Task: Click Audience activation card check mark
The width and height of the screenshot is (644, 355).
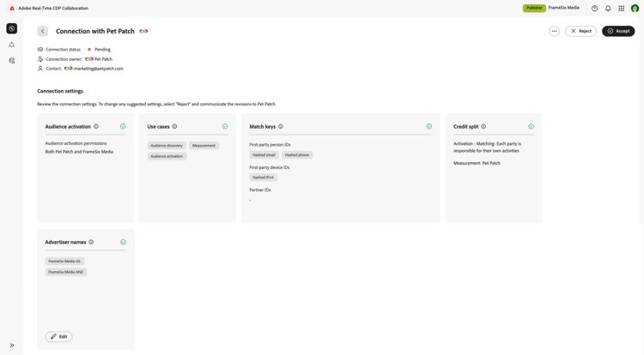Action: pos(123,127)
